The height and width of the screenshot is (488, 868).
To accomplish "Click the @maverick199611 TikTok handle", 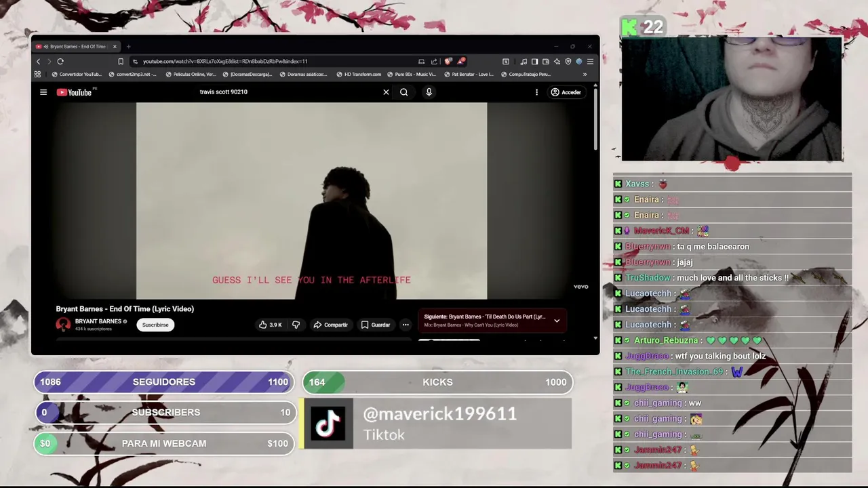I will pyautogui.click(x=440, y=414).
